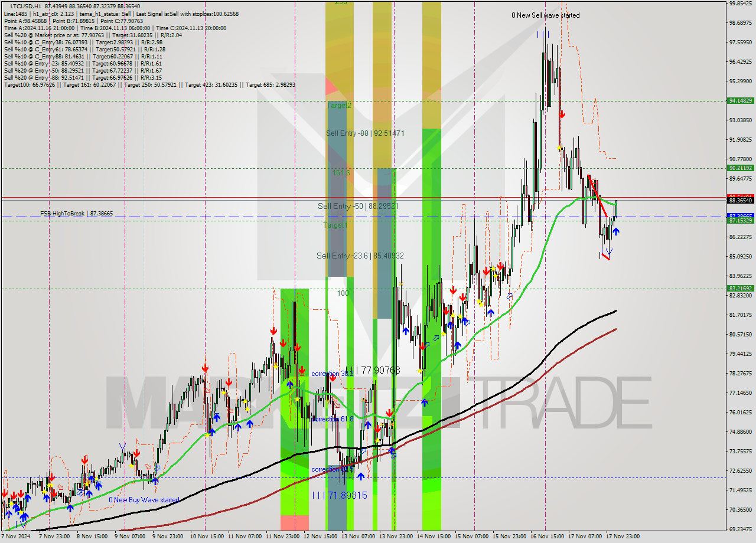The height and width of the screenshot is (543, 756).
Task: Click the 'C_Entry38: 76.07393' line
Action: click(83, 42)
